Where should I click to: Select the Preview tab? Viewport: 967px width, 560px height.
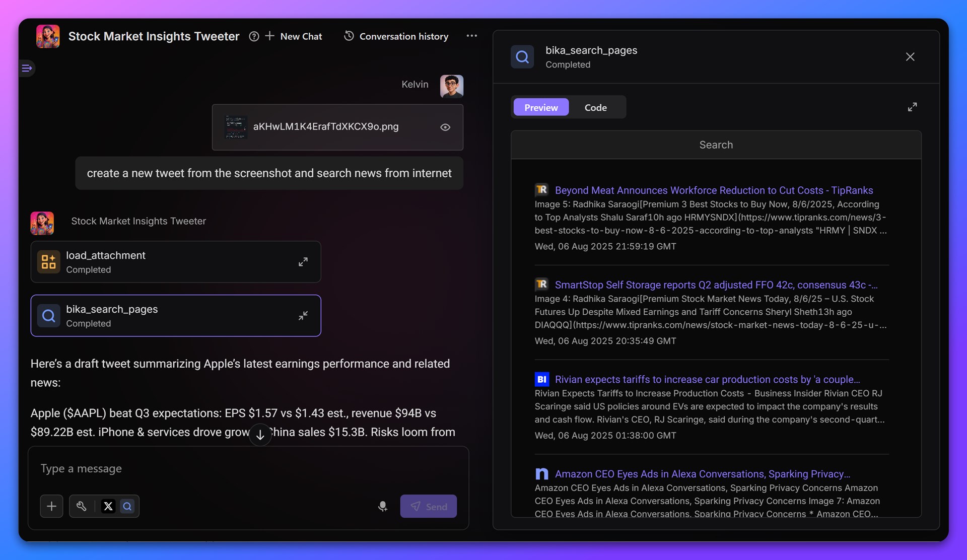541,107
